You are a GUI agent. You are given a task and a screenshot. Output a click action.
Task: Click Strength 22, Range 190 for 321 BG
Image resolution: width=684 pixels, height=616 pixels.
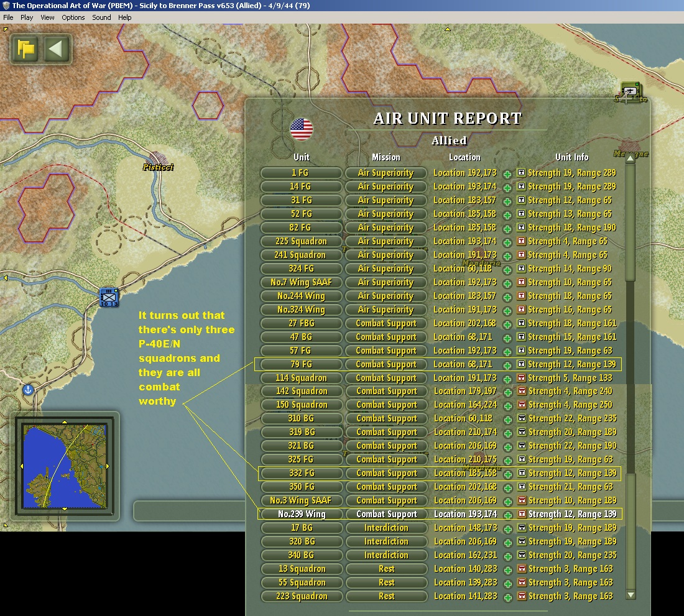click(x=572, y=446)
